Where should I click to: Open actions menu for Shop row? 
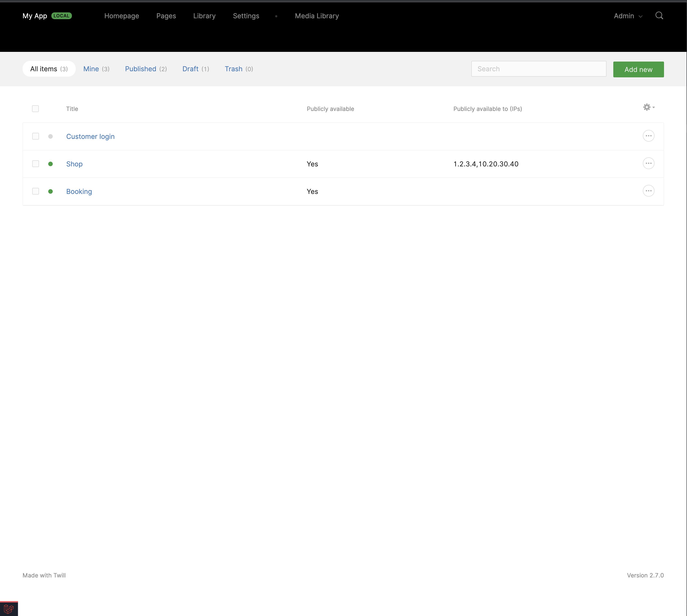coord(648,163)
